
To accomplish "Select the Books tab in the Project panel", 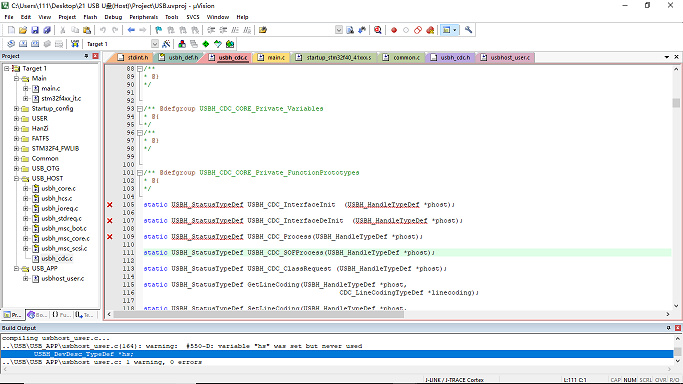I will tap(37, 315).
